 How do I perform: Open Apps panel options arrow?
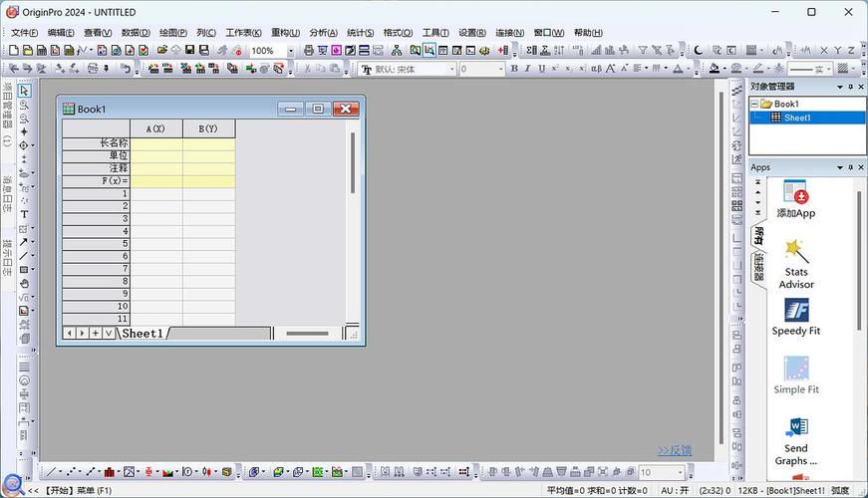[x=840, y=167]
